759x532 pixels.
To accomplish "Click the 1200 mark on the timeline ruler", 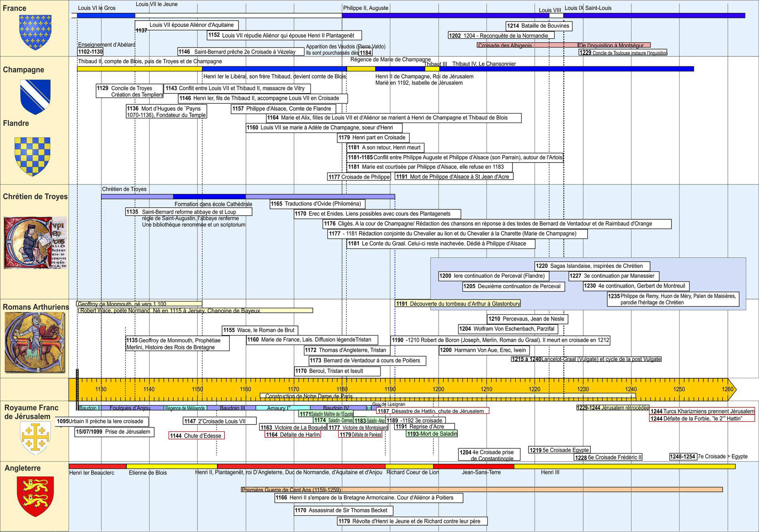I will click(438, 389).
